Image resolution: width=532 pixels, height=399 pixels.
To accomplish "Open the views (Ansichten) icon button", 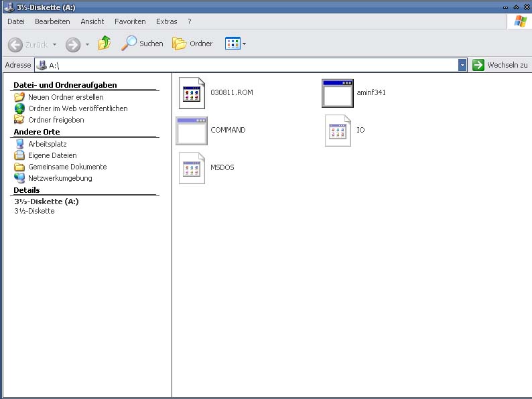I will [x=232, y=44].
